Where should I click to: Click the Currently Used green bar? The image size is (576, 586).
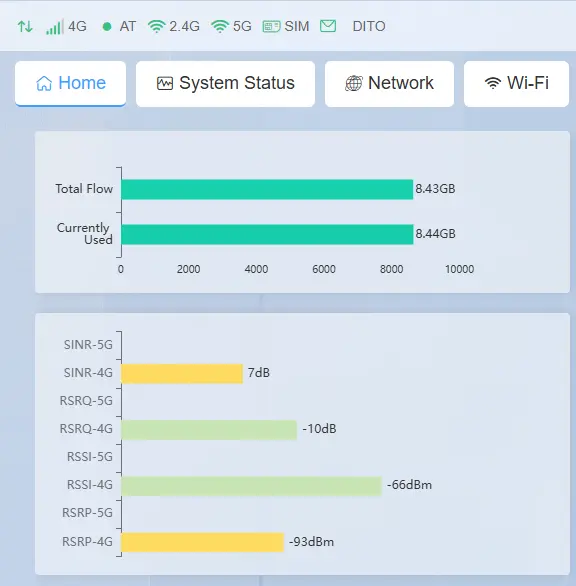267,234
